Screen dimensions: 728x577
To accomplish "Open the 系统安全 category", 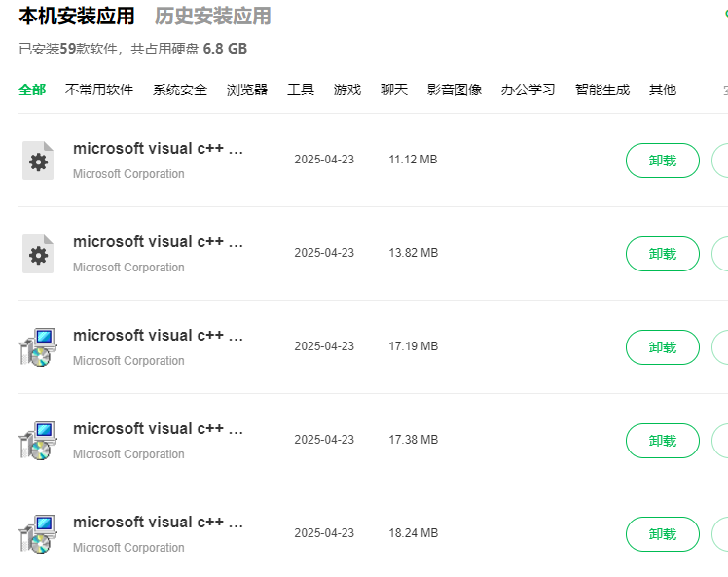I will click(180, 90).
